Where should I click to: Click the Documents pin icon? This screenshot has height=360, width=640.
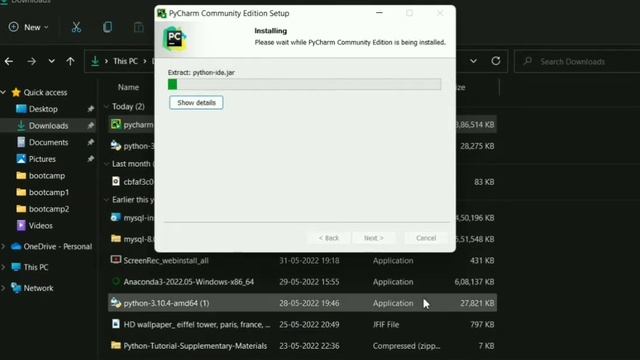point(91,142)
